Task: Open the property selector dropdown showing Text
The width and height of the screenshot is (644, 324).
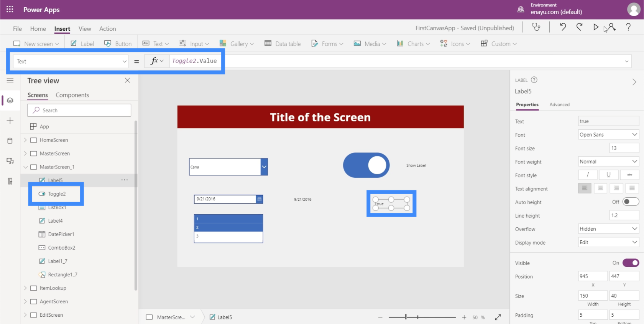Action: (x=71, y=61)
